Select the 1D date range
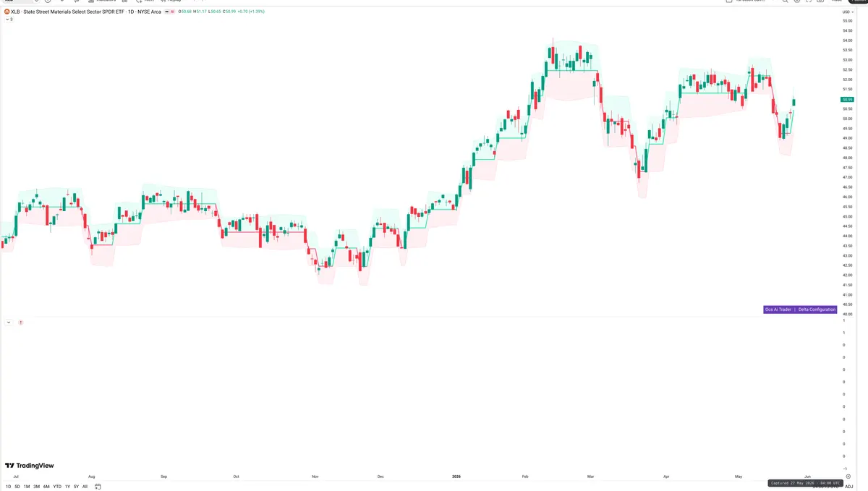This screenshot has height=491, width=868. (x=9, y=487)
